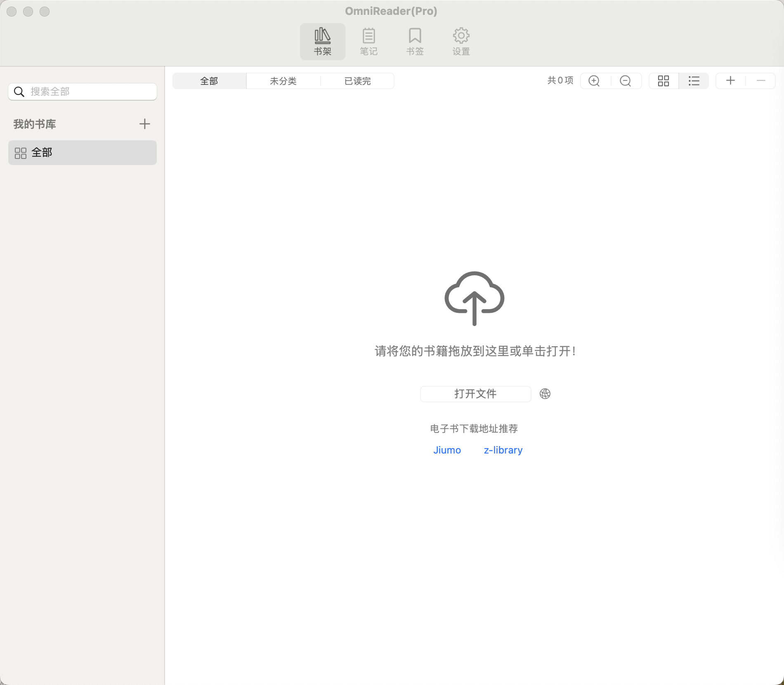Switch to the 笔记 notes tab
Viewport: 784px width, 685px height.
[368, 42]
